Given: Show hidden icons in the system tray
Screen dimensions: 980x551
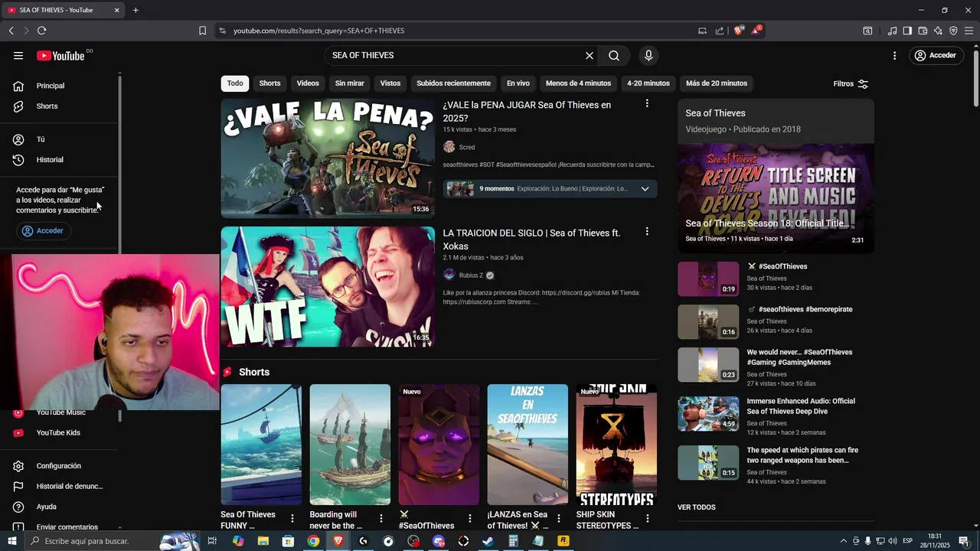Looking at the screenshot, I should point(844,541).
